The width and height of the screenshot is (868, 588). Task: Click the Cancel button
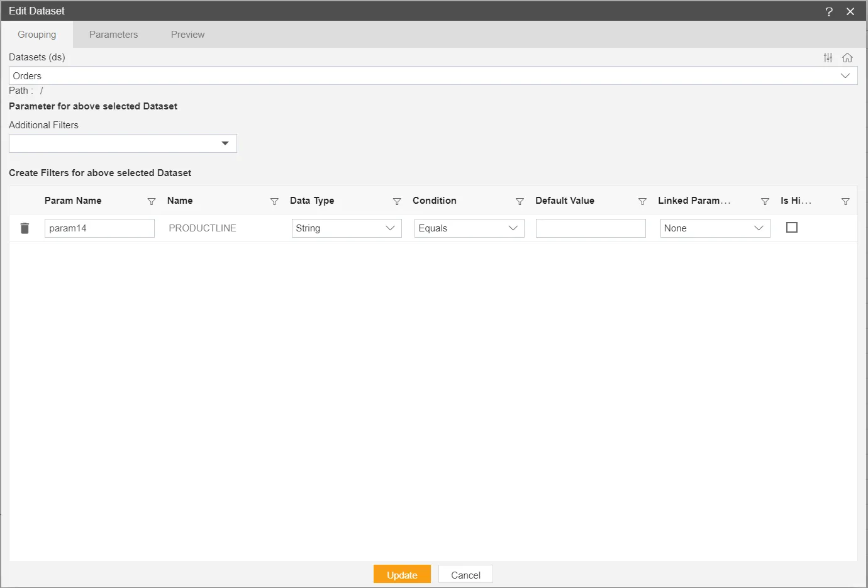(x=465, y=575)
